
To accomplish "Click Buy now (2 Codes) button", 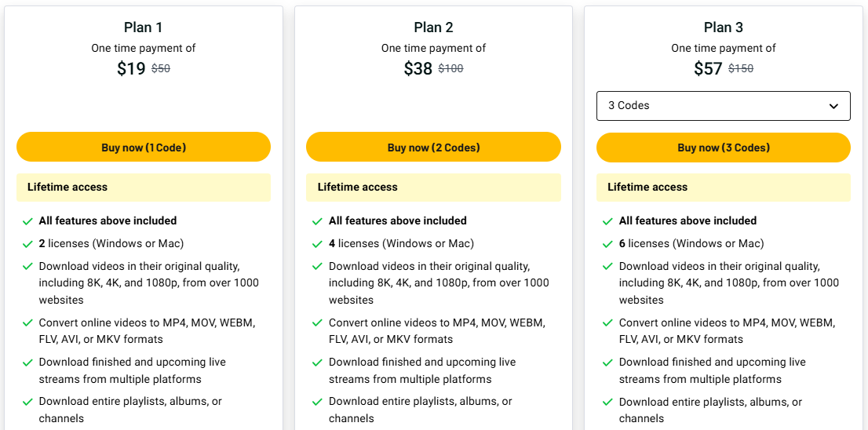I will [x=433, y=148].
